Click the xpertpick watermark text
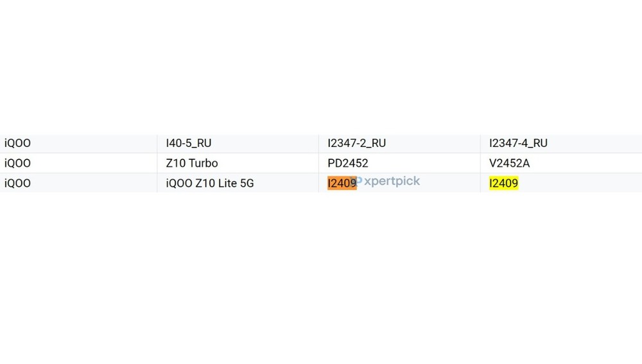Viewport: 642px width, 364px height. tap(392, 181)
